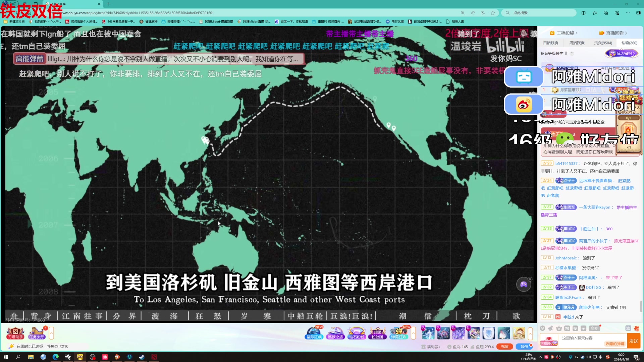Open the 滤 chat filter icon
The height and width of the screenshot is (362, 644).
tap(628, 328)
